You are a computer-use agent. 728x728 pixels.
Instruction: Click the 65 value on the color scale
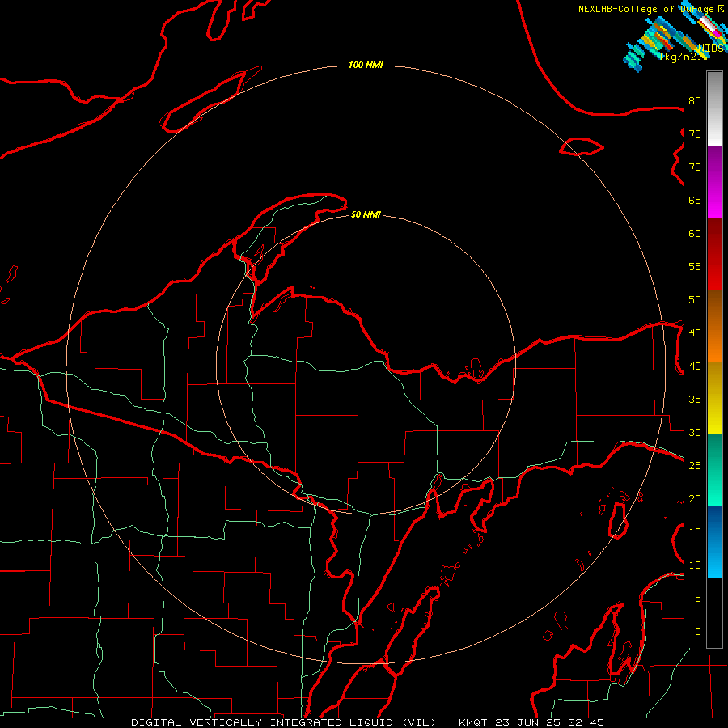[x=695, y=201]
